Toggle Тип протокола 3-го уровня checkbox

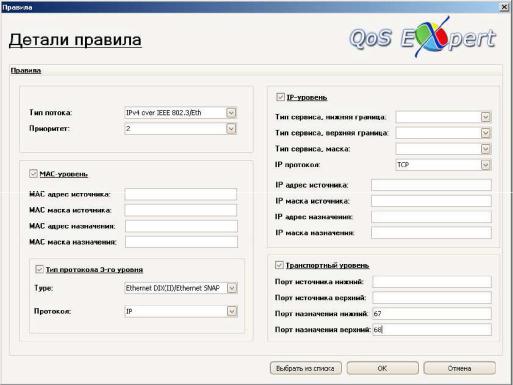coord(39,269)
